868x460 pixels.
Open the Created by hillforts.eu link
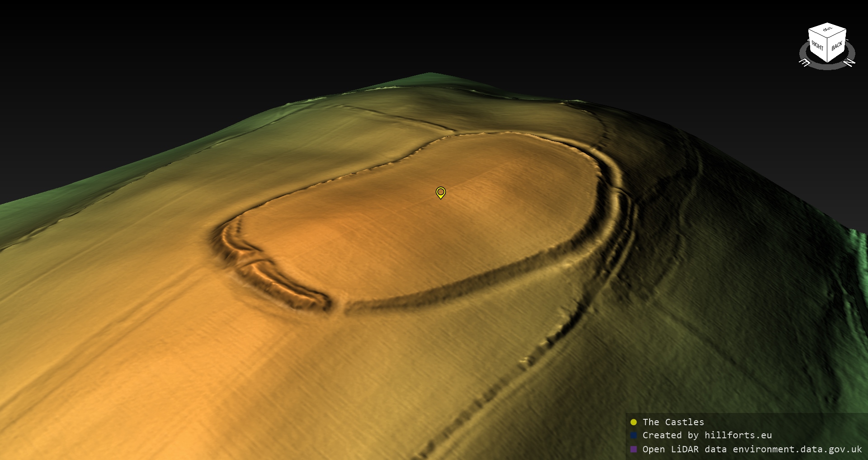(707, 435)
